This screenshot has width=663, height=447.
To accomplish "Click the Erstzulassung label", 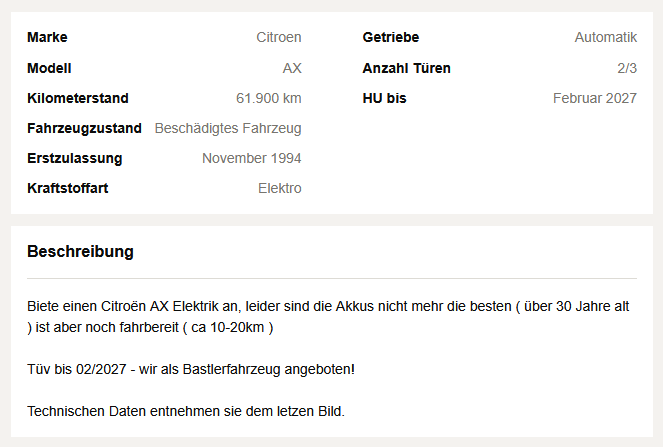I will pos(75,158).
